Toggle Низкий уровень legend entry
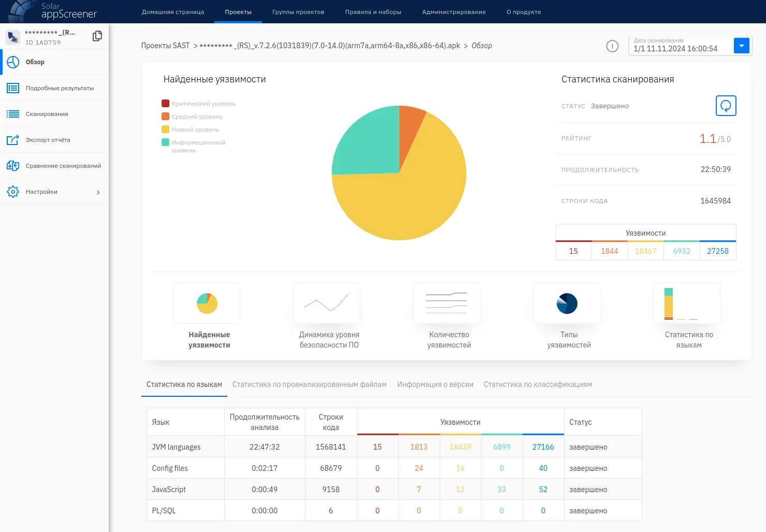Viewport: 766px width, 532px height. click(195, 130)
